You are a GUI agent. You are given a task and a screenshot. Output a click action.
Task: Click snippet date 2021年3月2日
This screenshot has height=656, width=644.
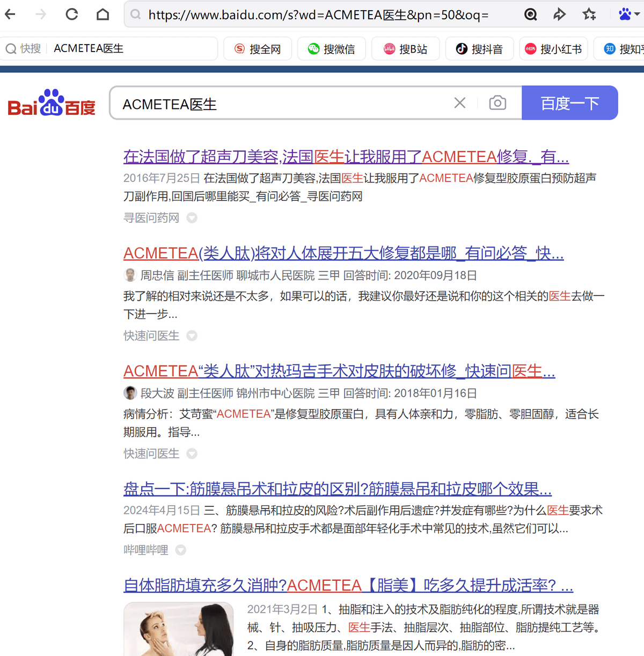coord(282,610)
